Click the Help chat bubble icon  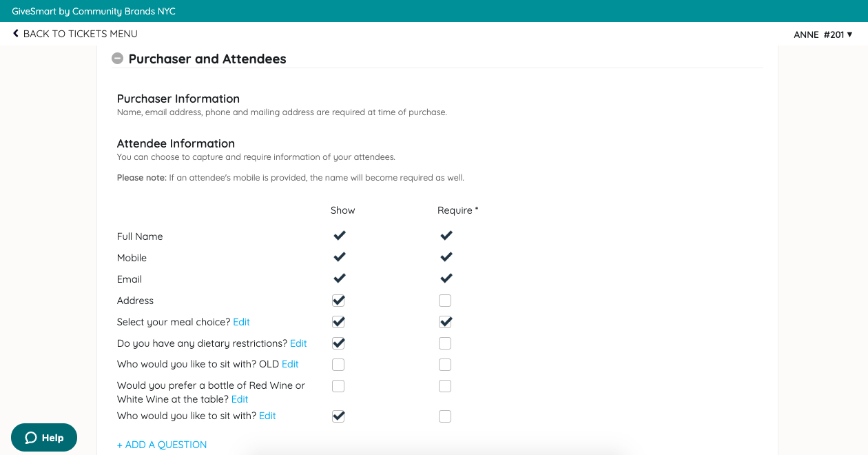31,438
